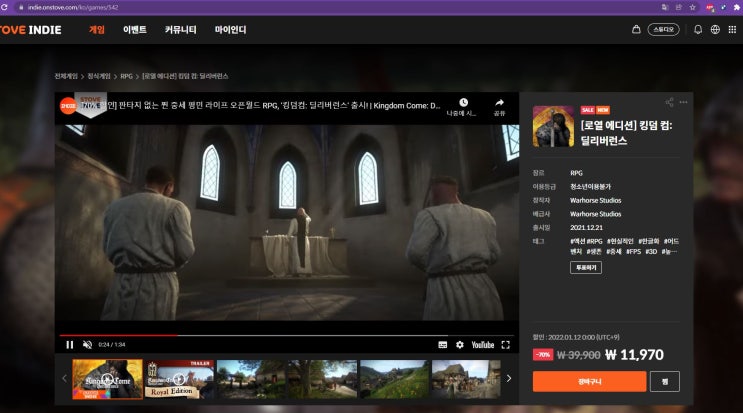Click the 찜 wishlist button
The width and height of the screenshot is (743, 413).
(x=665, y=381)
